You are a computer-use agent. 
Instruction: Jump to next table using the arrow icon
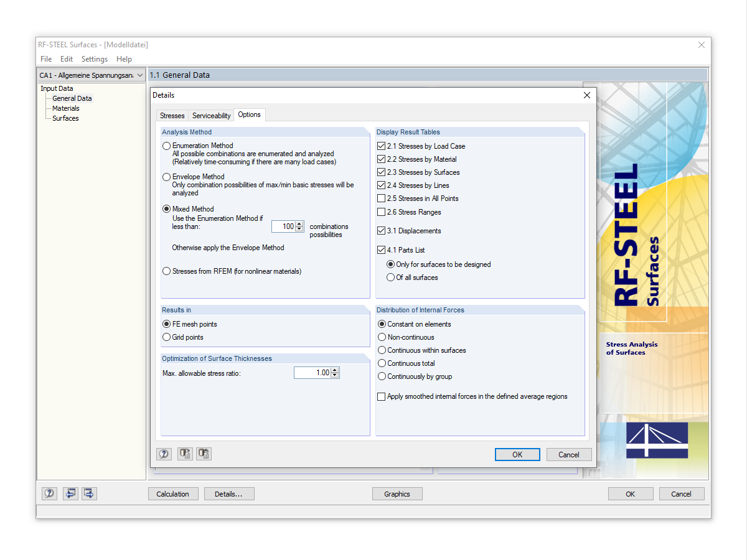89,493
